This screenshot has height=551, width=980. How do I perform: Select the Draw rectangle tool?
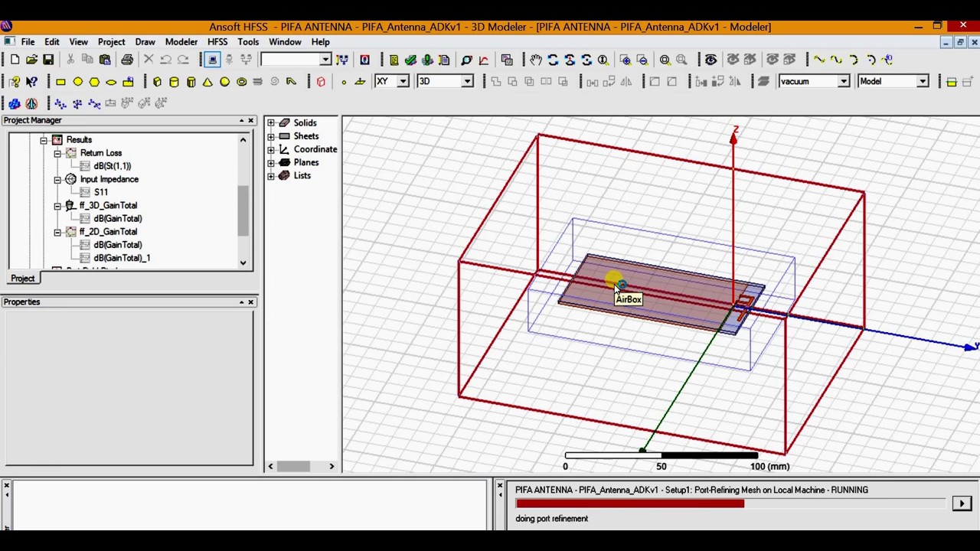coord(60,82)
